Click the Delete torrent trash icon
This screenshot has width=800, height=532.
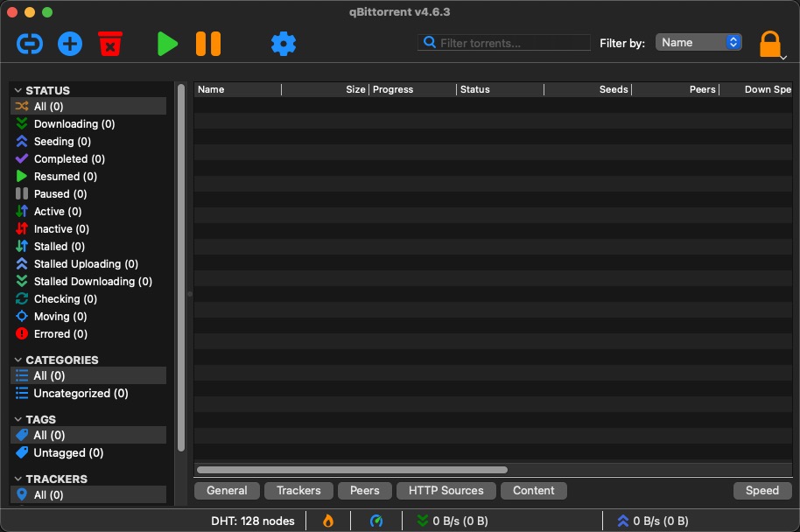point(109,43)
